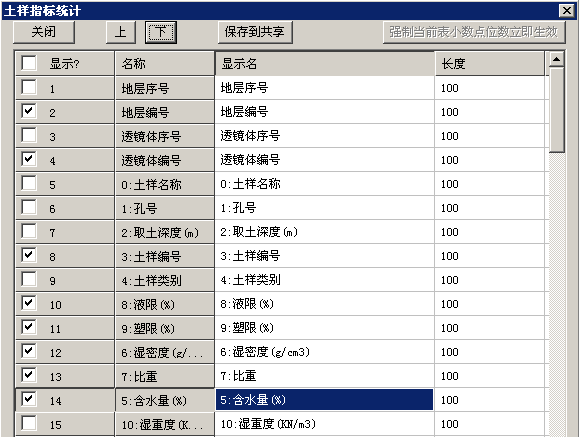Click the scrollbar up arrow

(x=556, y=59)
